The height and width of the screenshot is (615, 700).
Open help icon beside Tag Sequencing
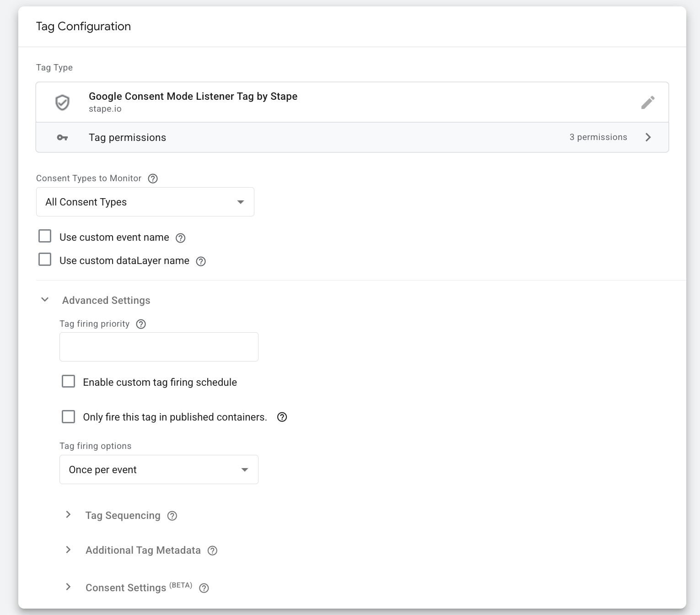point(172,516)
